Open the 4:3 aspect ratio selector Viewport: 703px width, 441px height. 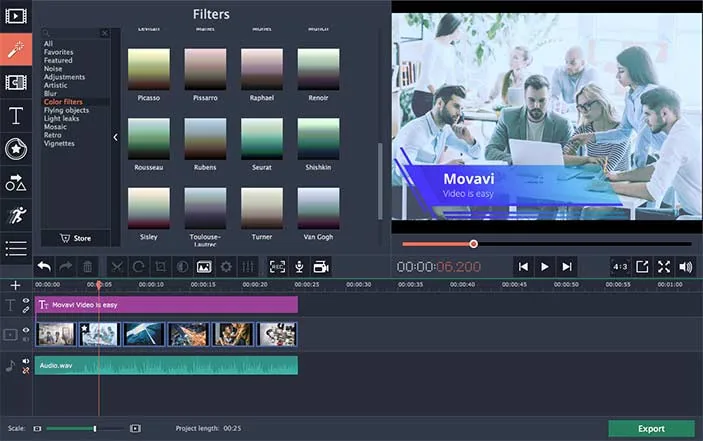click(x=620, y=267)
